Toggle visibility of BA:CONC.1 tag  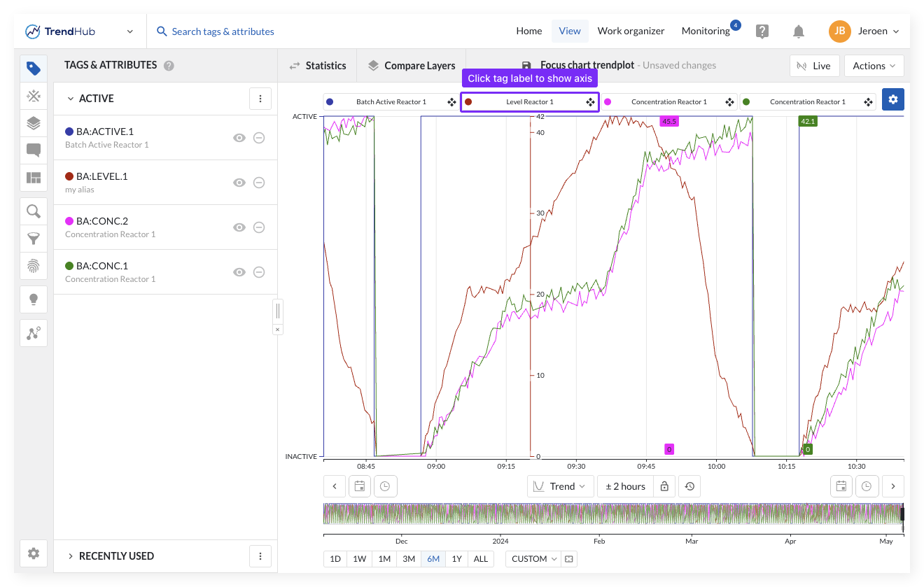click(239, 272)
